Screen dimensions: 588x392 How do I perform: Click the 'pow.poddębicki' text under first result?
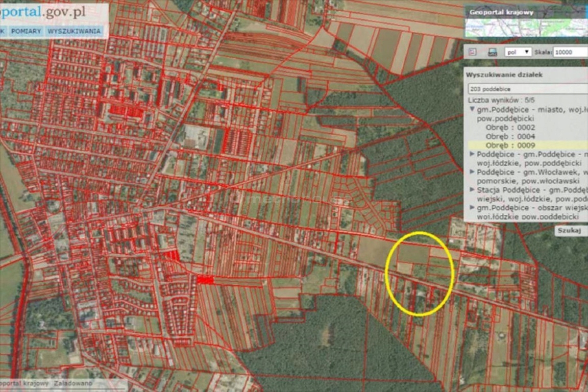505,118
